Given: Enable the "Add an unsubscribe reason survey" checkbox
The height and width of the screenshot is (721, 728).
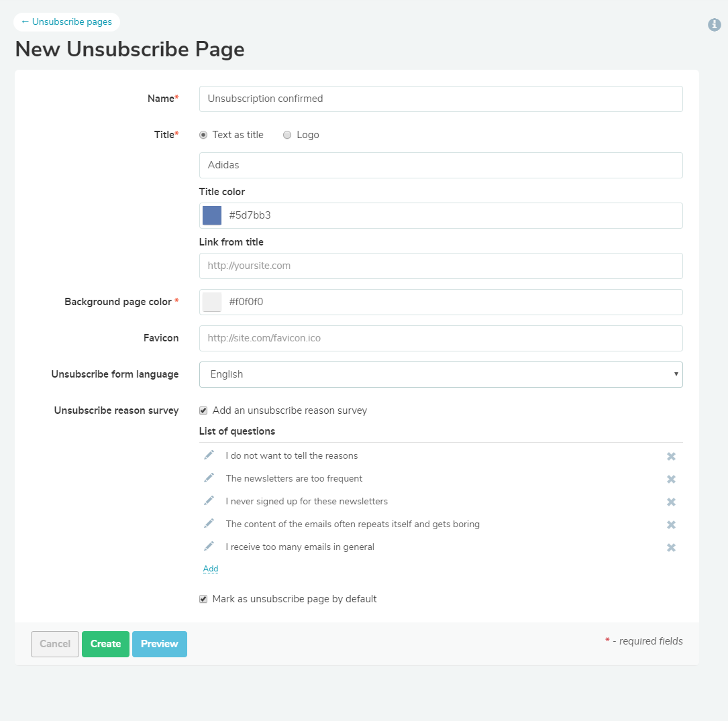Looking at the screenshot, I should point(203,410).
